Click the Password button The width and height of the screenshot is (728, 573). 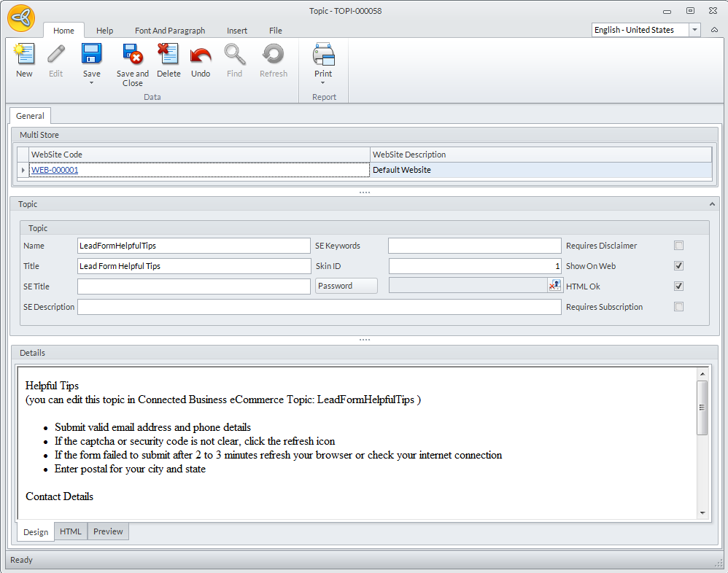coord(346,286)
